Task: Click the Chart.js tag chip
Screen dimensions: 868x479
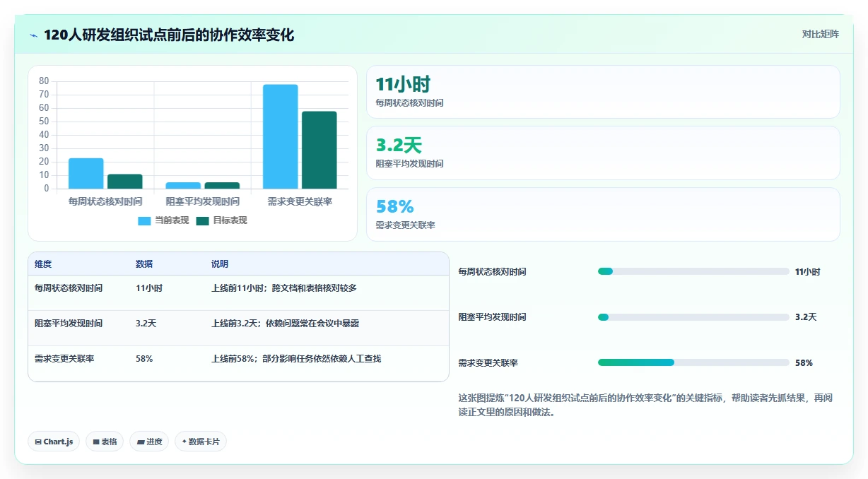Action: click(54, 442)
